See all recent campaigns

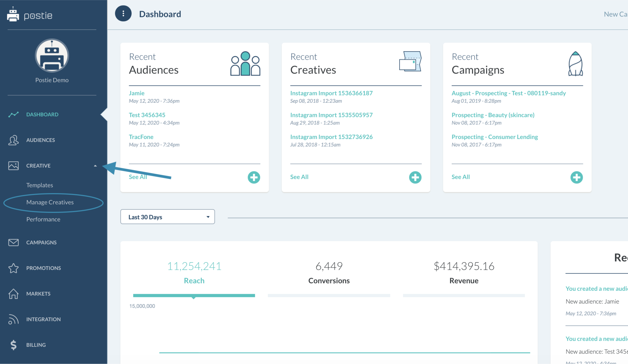point(461,177)
